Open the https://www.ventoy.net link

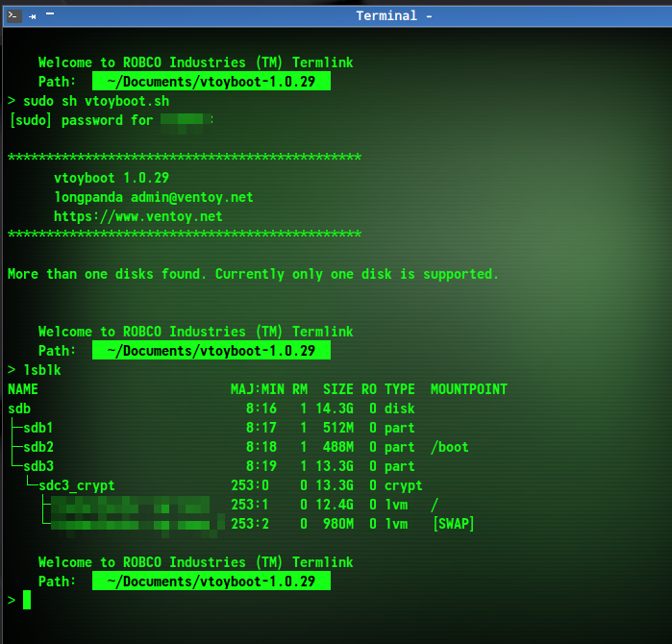click(138, 216)
